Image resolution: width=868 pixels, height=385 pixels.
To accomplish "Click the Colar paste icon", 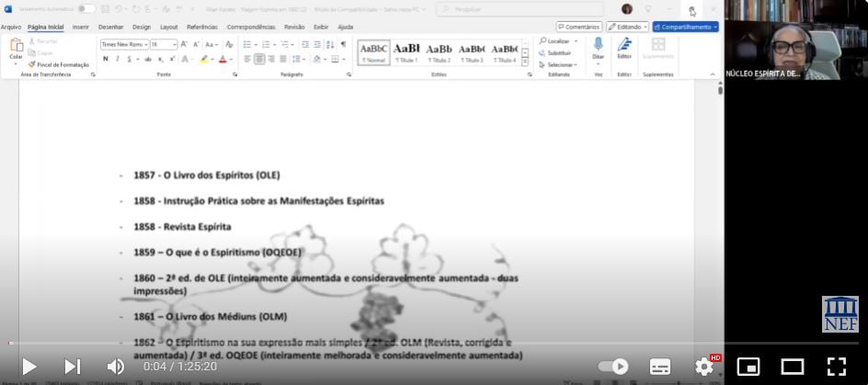I will pyautogui.click(x=16, y=46).
